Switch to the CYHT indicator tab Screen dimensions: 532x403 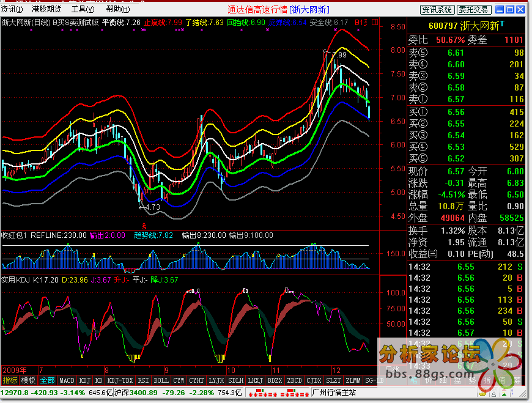196,380
